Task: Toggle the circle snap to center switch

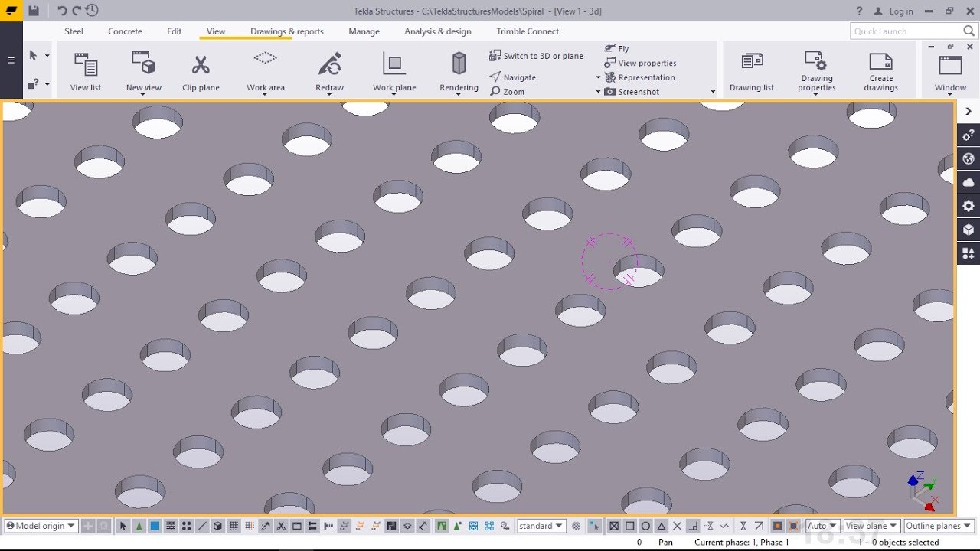Action: tap(645, 526)
